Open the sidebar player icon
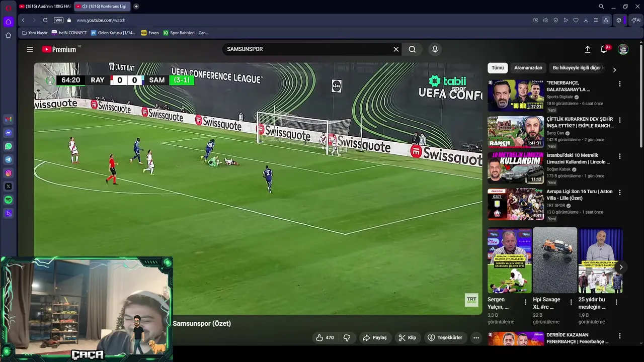The height and width of the screenshot is (362, 644). click(x=8, y=213)
